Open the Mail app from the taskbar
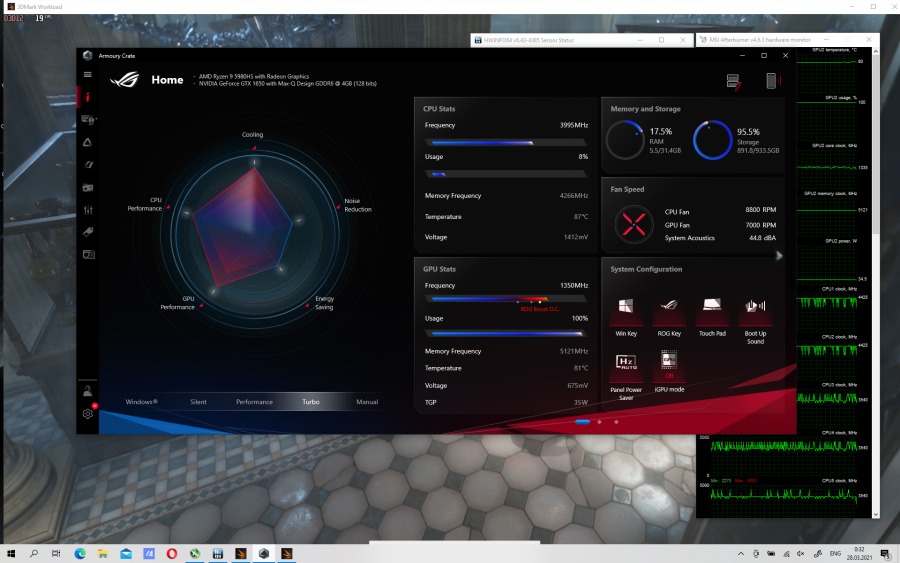900x563 pixels. point(126,553)
